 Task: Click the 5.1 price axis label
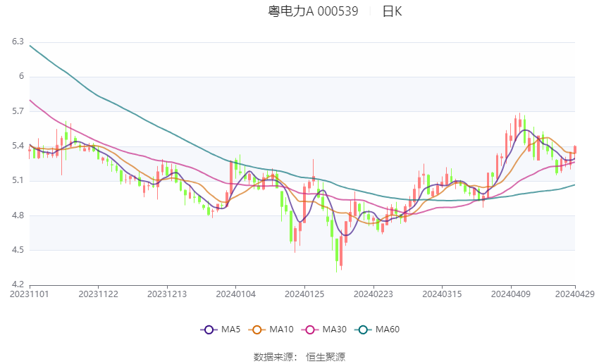(x=18, y=181)
